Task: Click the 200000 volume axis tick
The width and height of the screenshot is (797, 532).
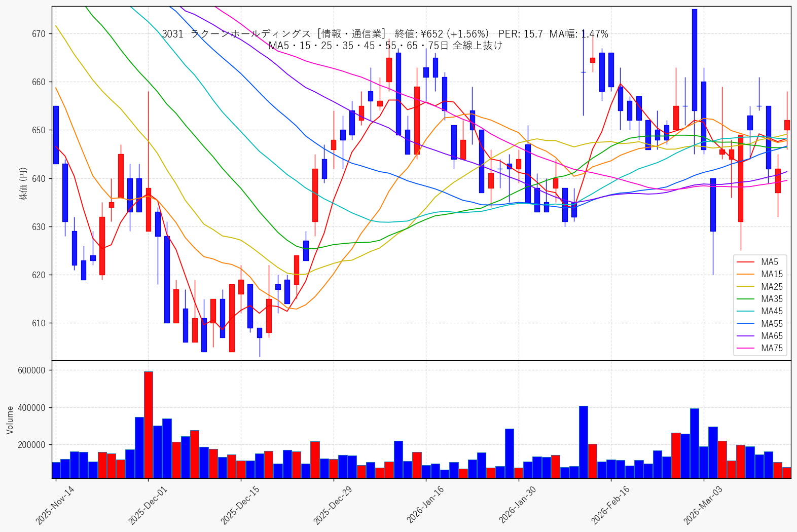Action: [x=31, y=445]
